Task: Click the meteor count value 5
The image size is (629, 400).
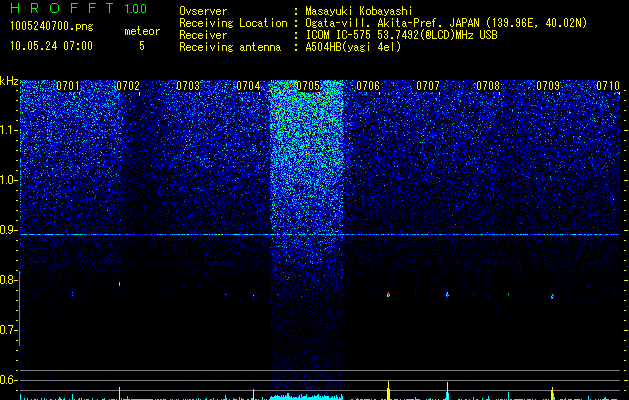Action: (x=142, y=46)
